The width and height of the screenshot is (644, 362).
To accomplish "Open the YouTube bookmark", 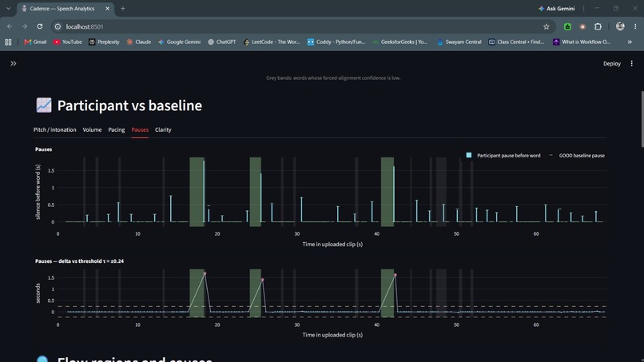I will (67, 42).
